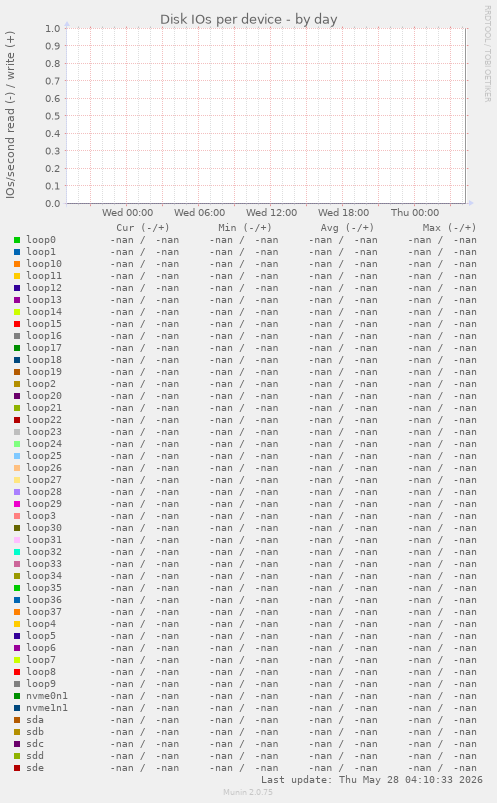The image size is (497, 803).
Task: Click the loop20 device label
Action: coord(44,396)
